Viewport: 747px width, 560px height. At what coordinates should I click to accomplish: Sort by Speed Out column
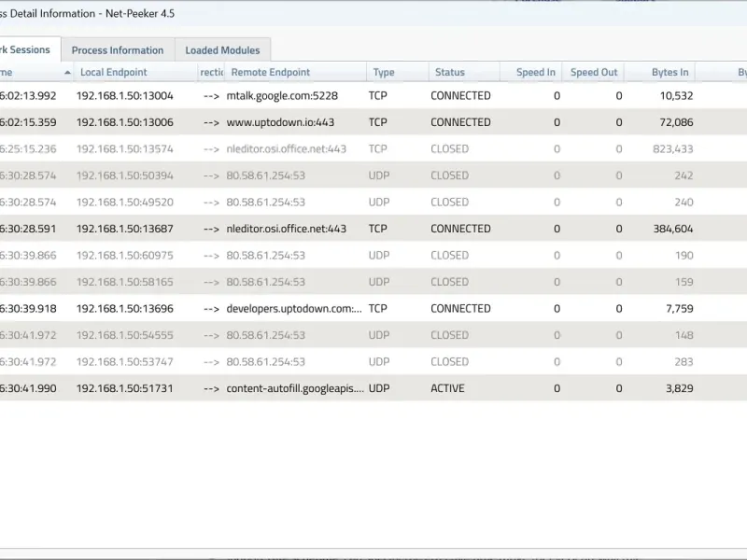pyautogui.click(x=594, y=73)
